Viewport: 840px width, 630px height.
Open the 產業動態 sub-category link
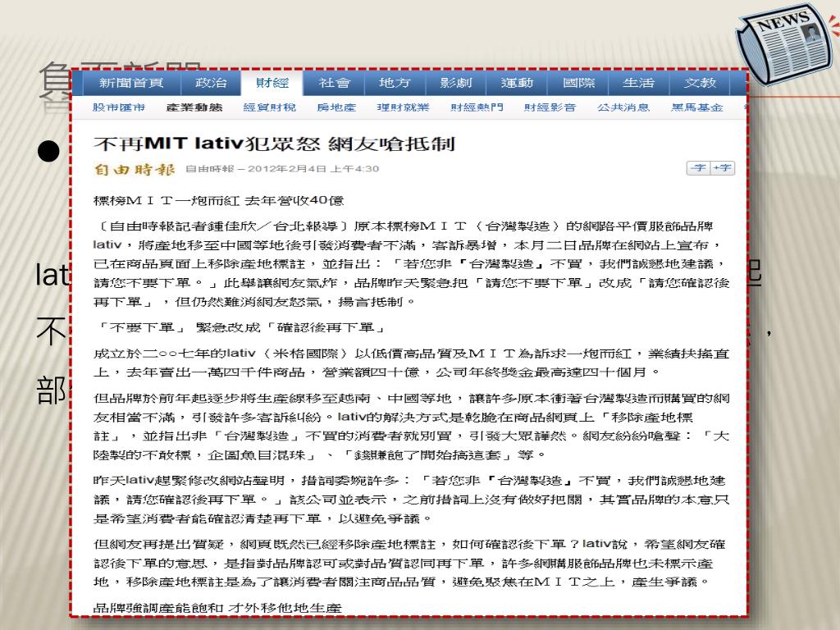point(194,107)
